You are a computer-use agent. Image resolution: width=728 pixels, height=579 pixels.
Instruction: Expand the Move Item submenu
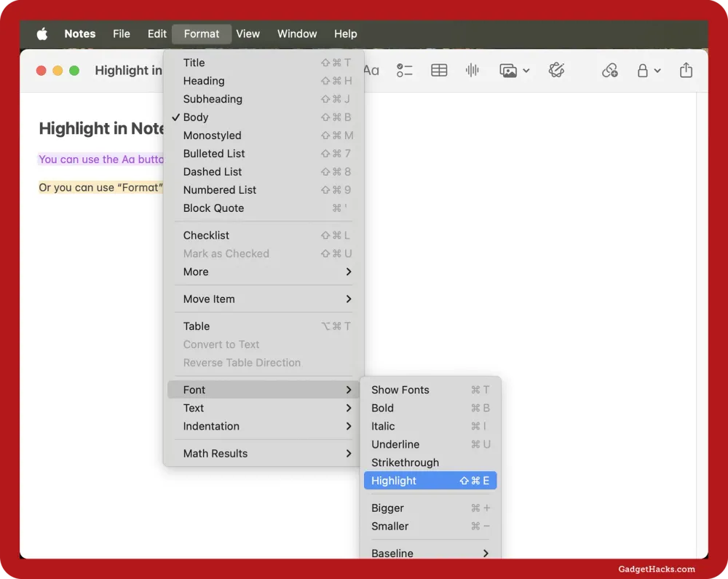(x=264, y=299)
